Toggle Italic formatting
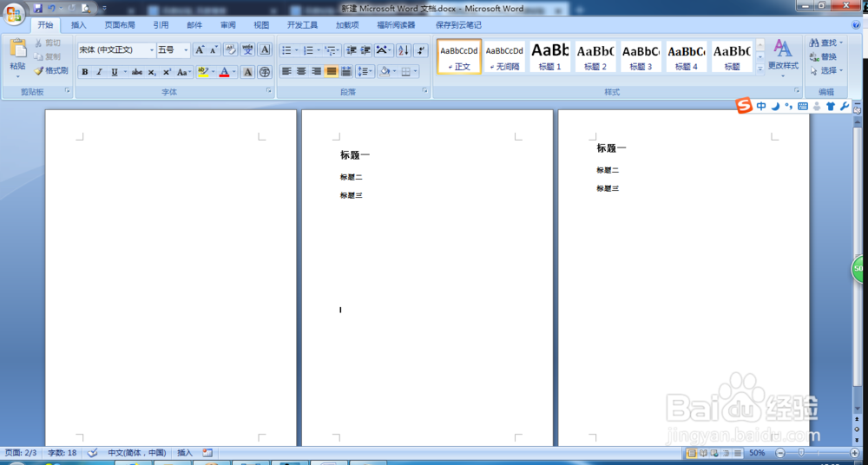868x465 pixels. (100, 72)
